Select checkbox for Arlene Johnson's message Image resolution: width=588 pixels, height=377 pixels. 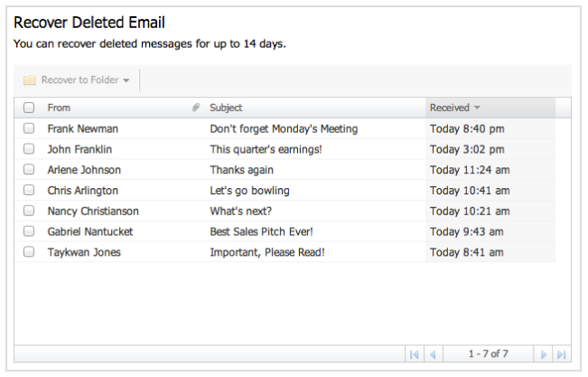(x=29, y=169)
